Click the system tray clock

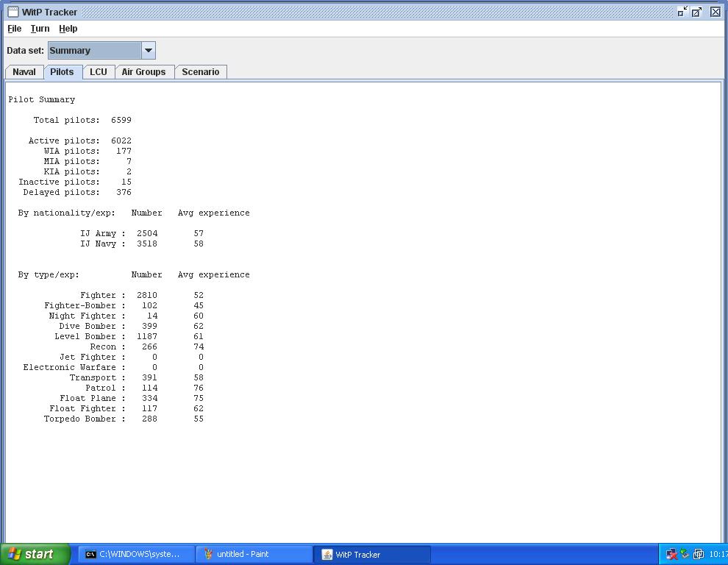coord(718,554)
